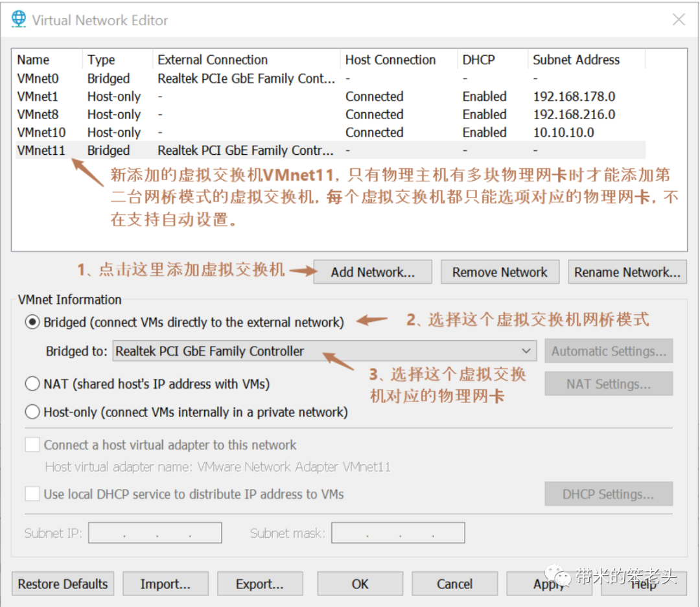Click Remove Network button
This screenshot has height=607, width=700.
point(500,272)
